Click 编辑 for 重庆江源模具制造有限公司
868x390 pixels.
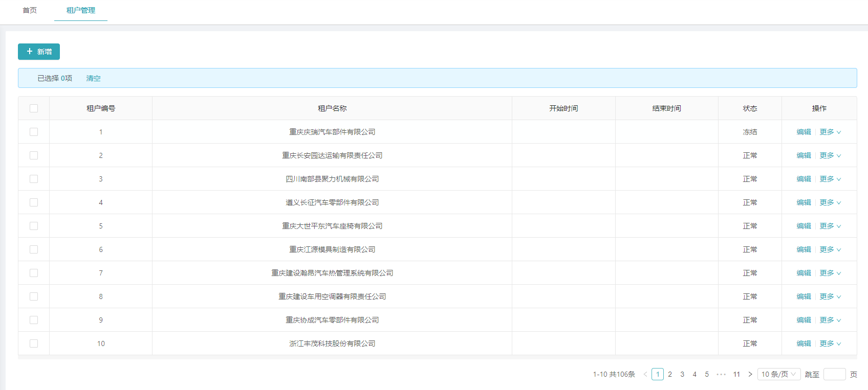pyautogui.click(x=804, y=249)
